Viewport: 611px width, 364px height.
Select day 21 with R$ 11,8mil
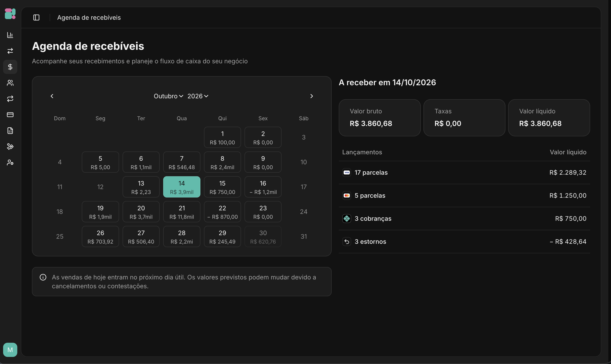[x=182, y=212]
